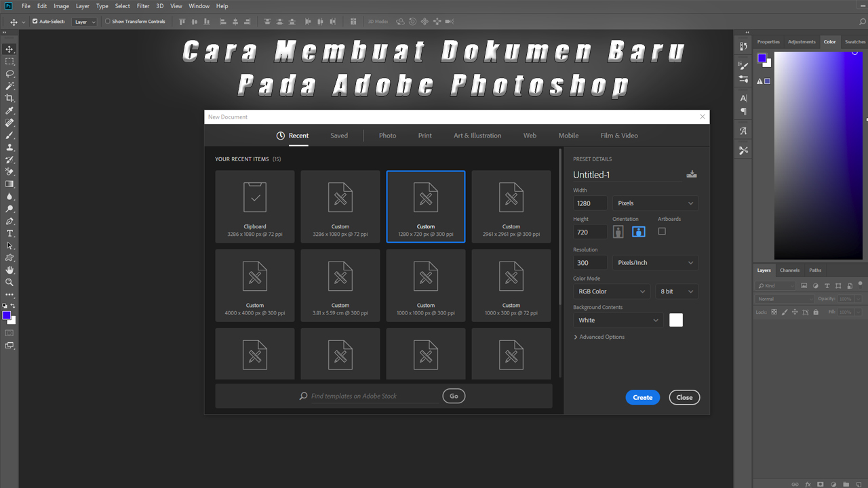The image size is (868, 488).
Task: Open the Pixels/Inch resolution units dropdown
Action: pos(655,263)
